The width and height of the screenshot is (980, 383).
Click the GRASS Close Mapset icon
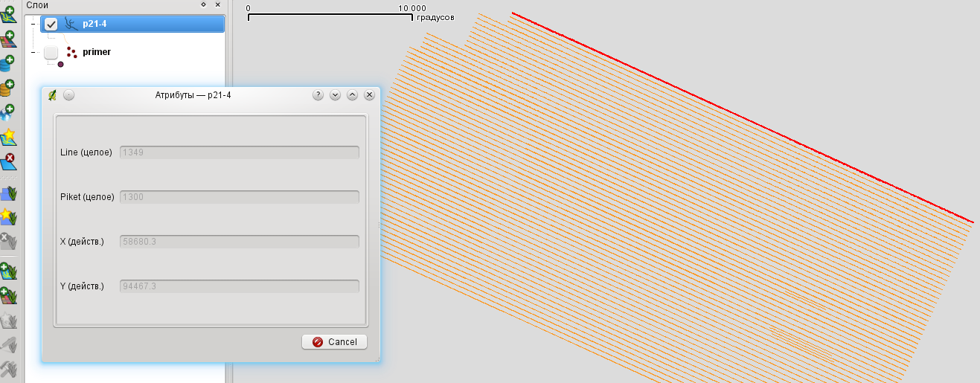click(x=9, y=241)
